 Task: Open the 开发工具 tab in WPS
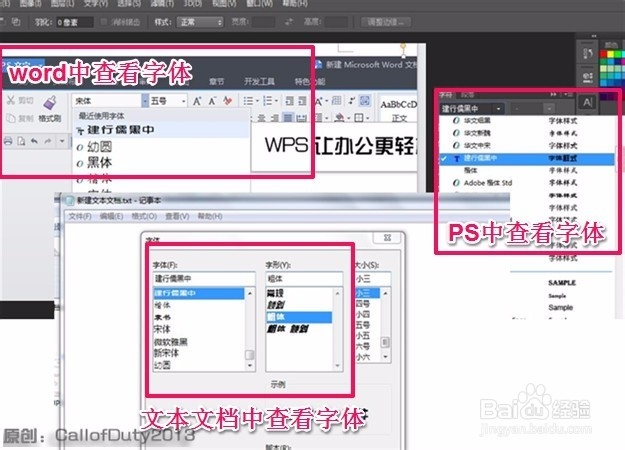[x=259, y=82]
